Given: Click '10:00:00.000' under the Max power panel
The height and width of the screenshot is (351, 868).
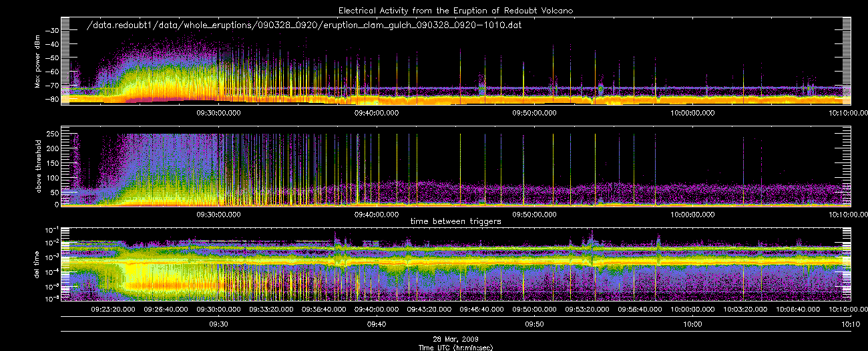Looking at the screenshot, I should pyautogui.click(x=692, y=113).
